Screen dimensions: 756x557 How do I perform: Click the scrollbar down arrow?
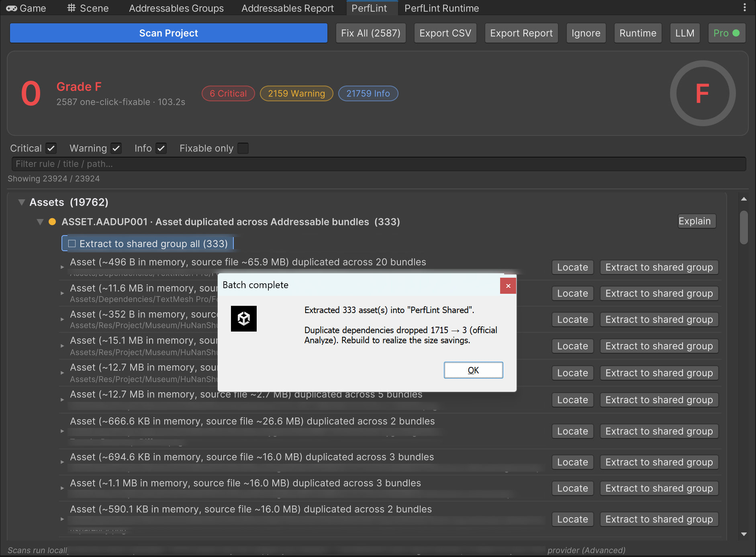click(744, 534)
